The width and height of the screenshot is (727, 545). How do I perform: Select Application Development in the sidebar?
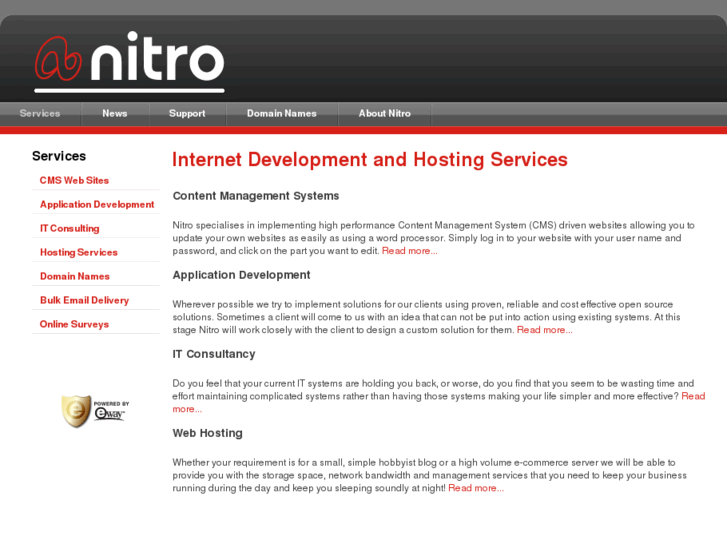pos(97,205)
